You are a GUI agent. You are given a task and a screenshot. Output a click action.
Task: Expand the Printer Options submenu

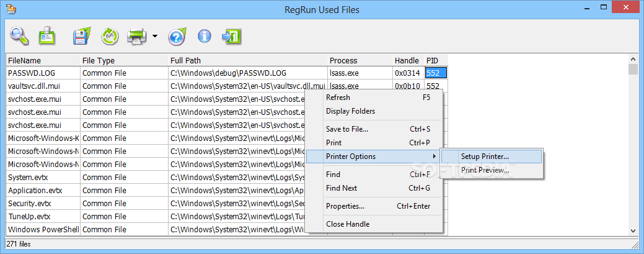click(373, 156)
